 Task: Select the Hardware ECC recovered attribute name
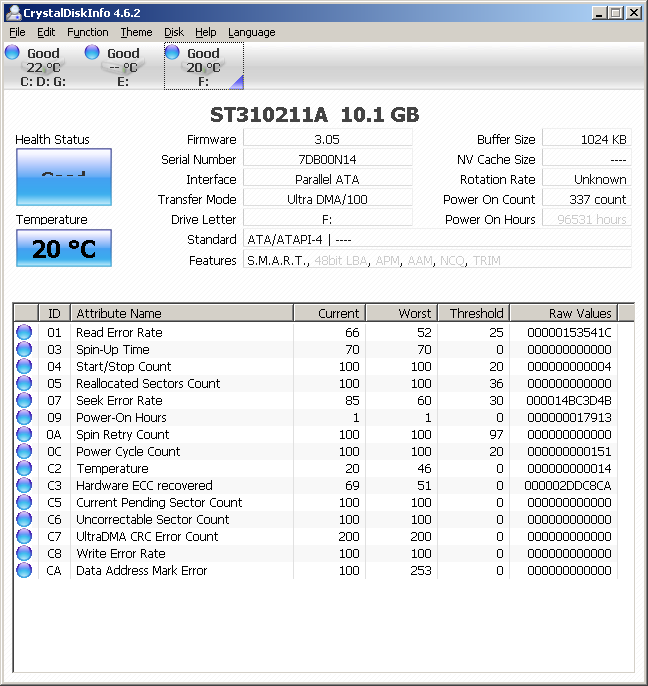pos(144,486)
